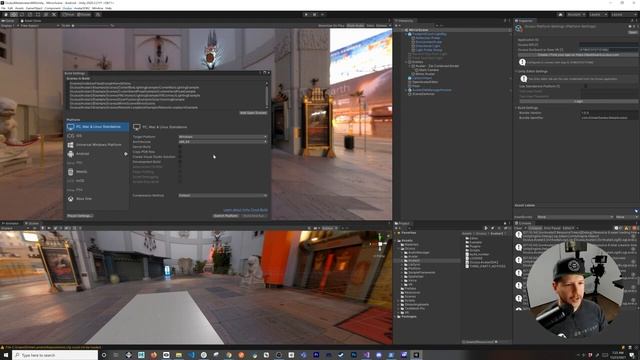Open the GameObject menu
640x360 pixels.
click(34, 8)
